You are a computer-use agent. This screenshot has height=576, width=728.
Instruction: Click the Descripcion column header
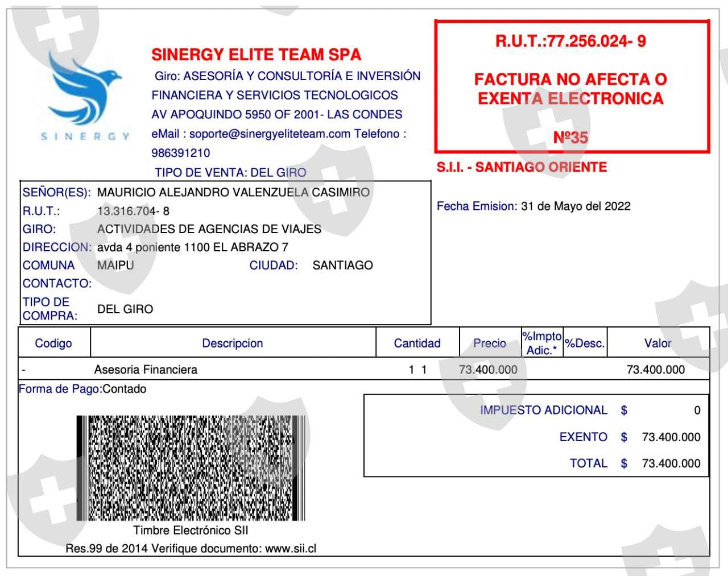[x=233, y=343]
